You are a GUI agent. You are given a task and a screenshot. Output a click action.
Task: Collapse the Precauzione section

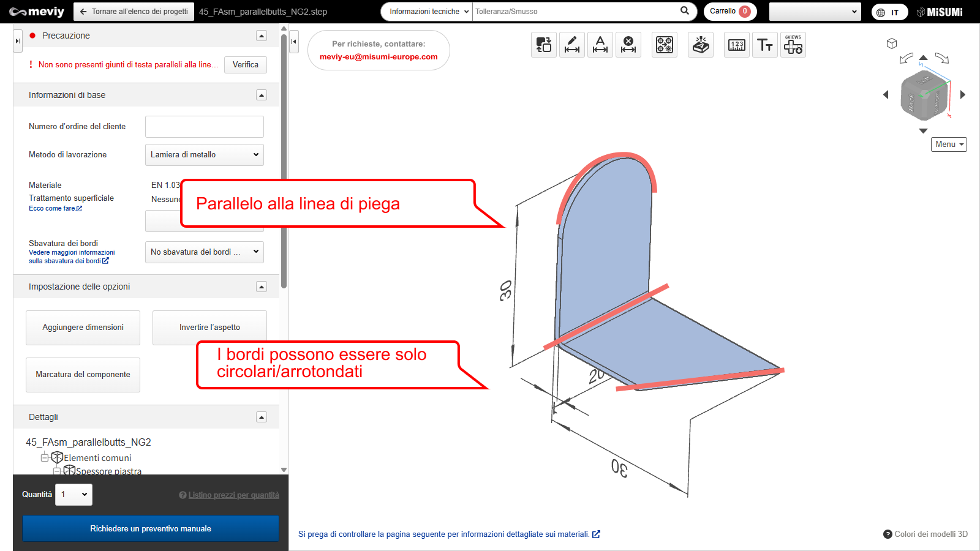pyautogui.click(x=262, y=36)
